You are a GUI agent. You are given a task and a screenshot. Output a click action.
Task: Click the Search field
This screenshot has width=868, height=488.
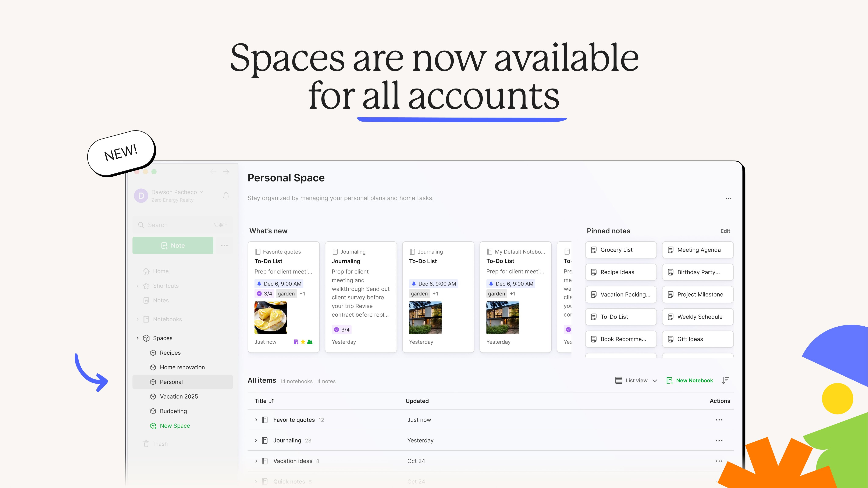[x=183, y=225]
